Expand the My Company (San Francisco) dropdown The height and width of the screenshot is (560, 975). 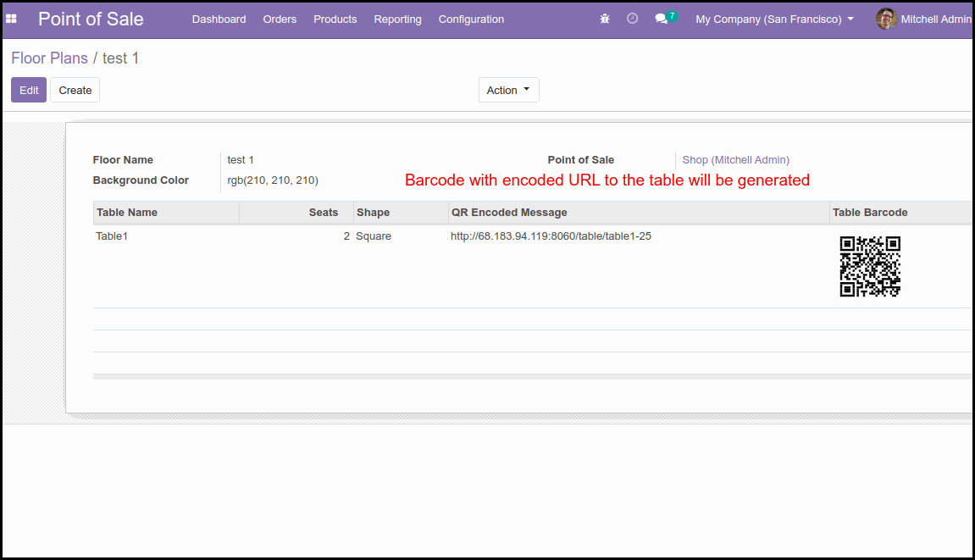(774, 19)
